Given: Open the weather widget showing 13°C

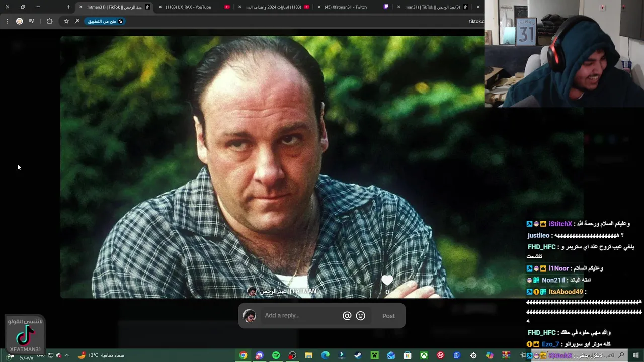Looking at the screenshot, I should coord(101,355).
